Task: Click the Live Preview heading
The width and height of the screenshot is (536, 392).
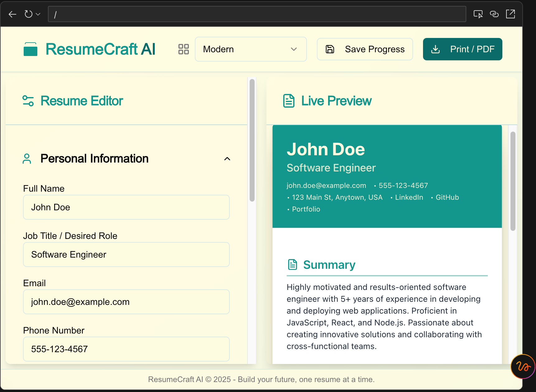Action: 336,101
